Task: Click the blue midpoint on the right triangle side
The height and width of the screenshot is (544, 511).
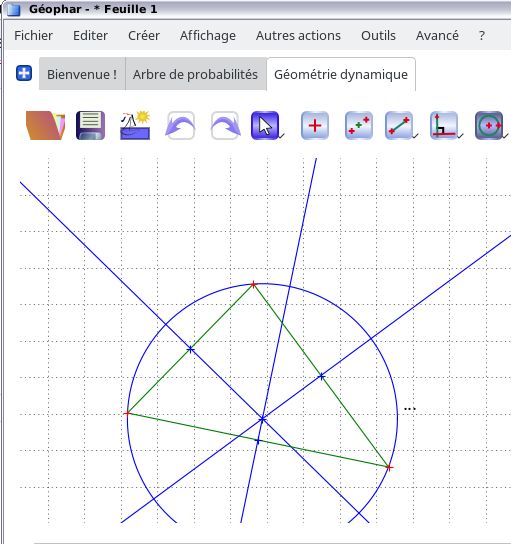Action: (321, 376)
